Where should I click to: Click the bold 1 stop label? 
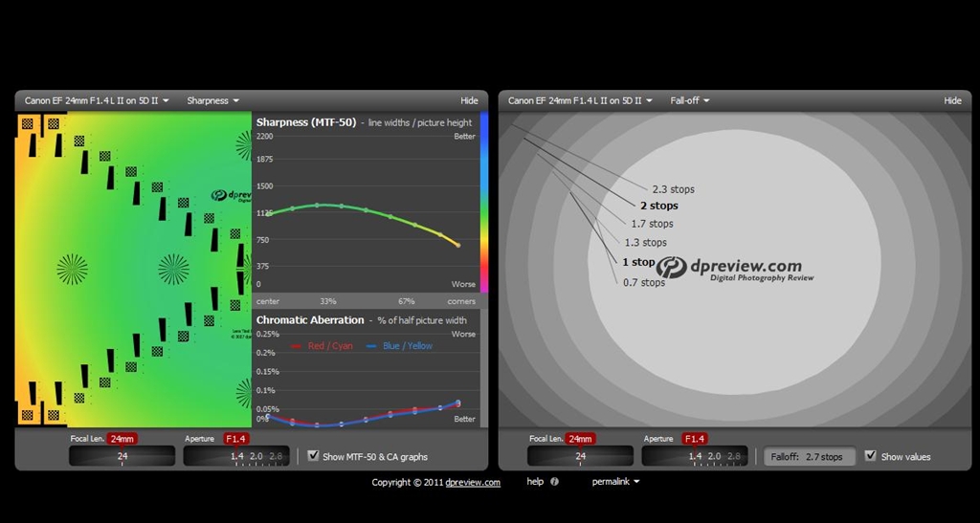(x=638, y=262)
